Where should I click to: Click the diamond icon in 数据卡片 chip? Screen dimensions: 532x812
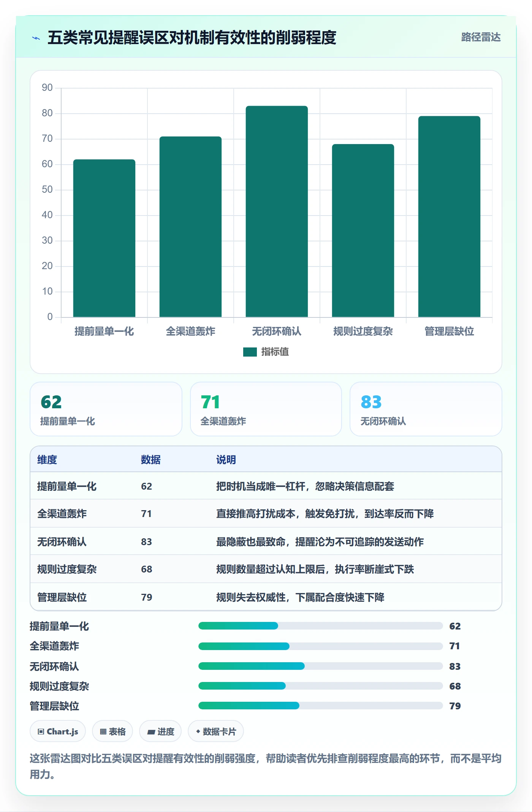(198, 731)
